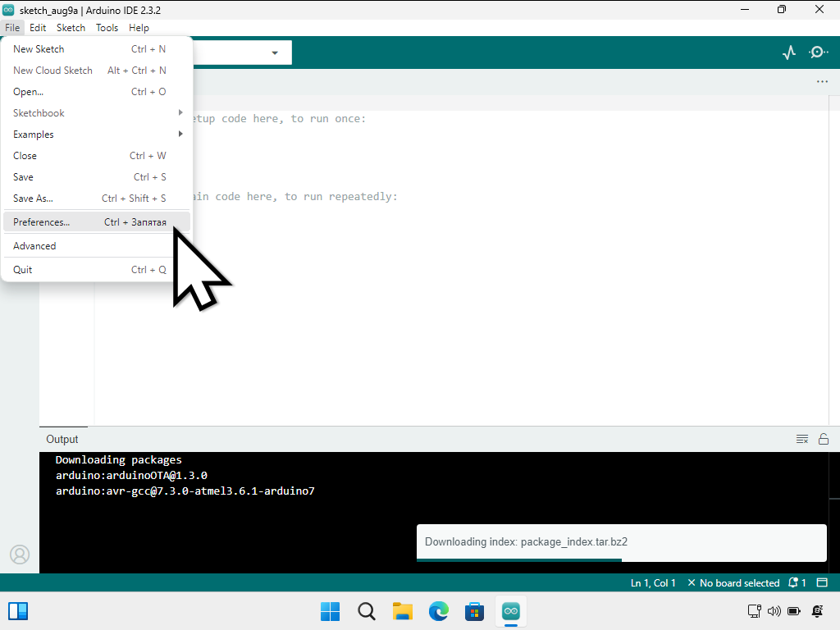Open the volume control in system tray
The height and width of the screenshot is (630, 840).
(x=774, y=611)
